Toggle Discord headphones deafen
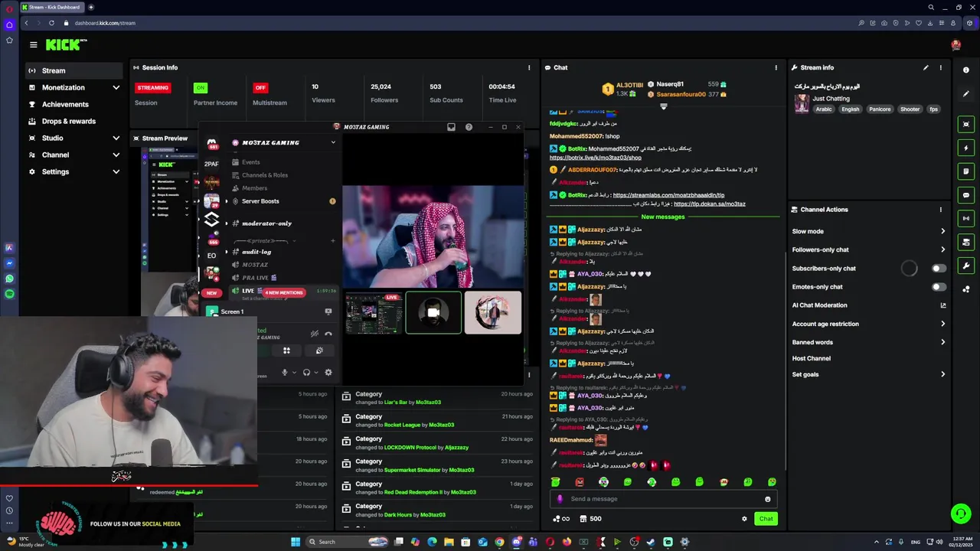The image size is (980, 551). click(x=306, y=373)
